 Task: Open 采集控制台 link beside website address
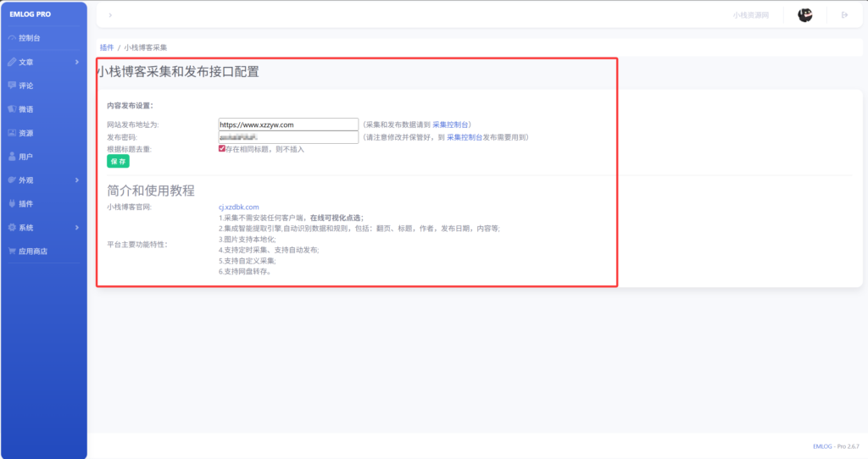pos(450,125)
